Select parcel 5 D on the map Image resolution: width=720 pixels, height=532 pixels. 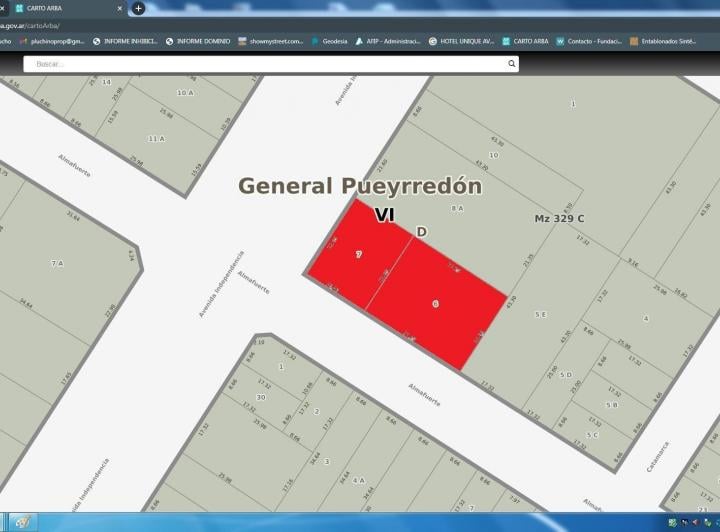click(x=566, y=375)
